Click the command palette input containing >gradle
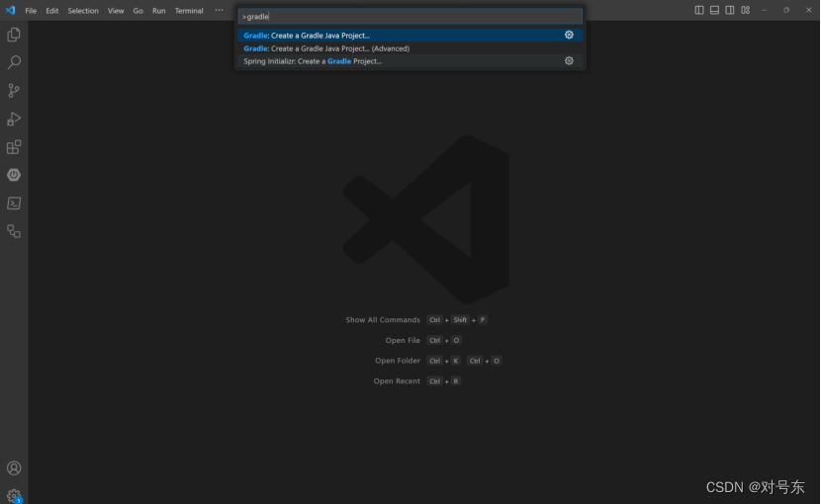Image resolution: width=821 pixels, height=504 pixels. (x=410, y=16)
